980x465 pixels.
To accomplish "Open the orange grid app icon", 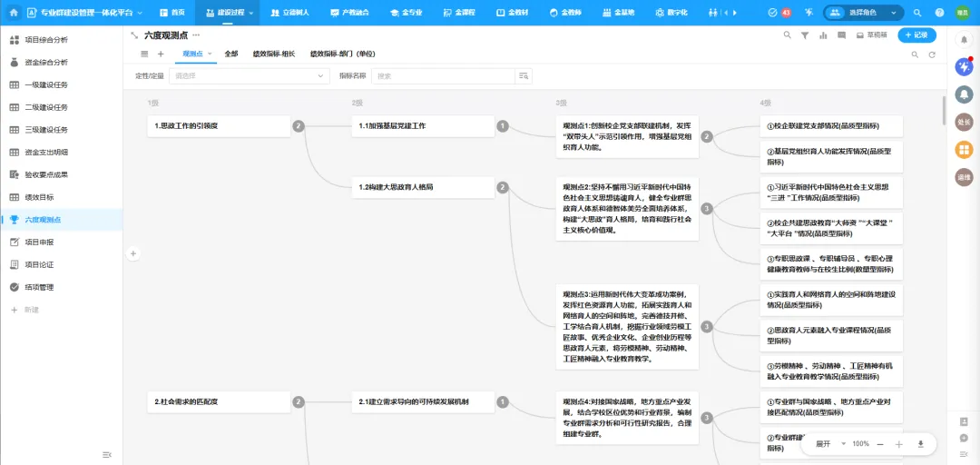I will (964, 149).
